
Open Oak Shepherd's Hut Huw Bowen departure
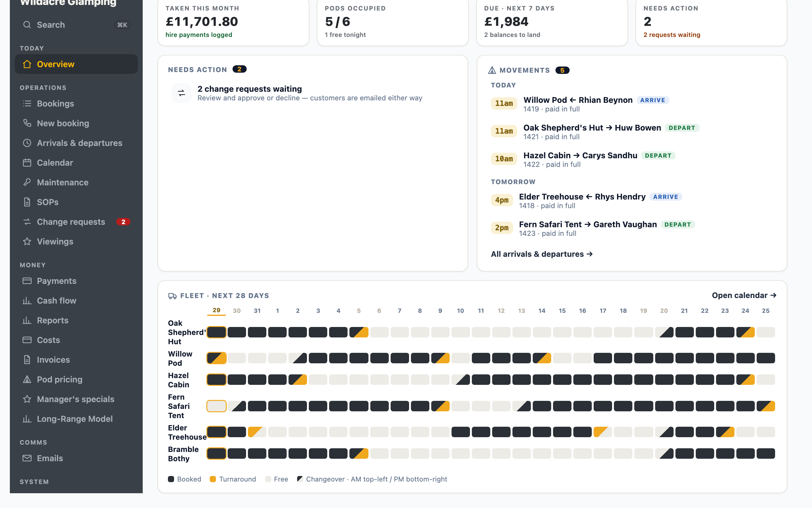click(x=631, y=132)
